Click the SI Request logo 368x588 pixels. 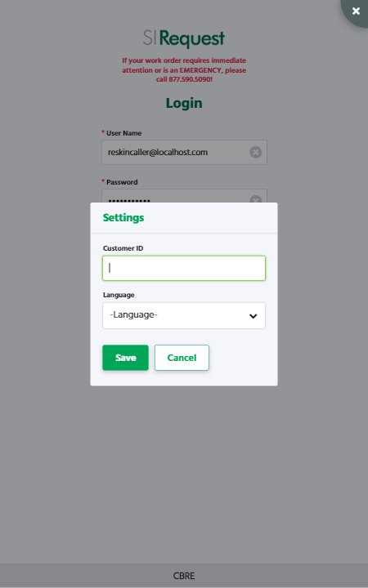(184, 38)
